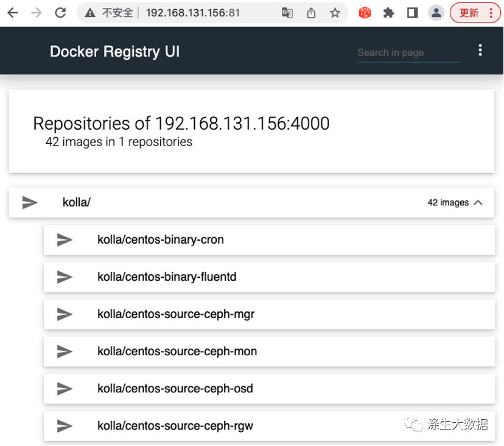Open the translate page icon

pyautogui.click(x=287, y=13)
